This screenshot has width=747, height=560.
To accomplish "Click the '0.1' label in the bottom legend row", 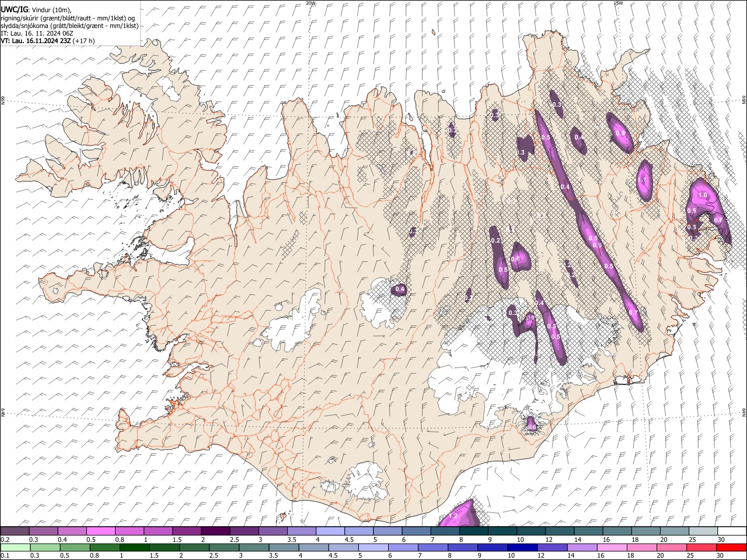I will tap(5, 555).
